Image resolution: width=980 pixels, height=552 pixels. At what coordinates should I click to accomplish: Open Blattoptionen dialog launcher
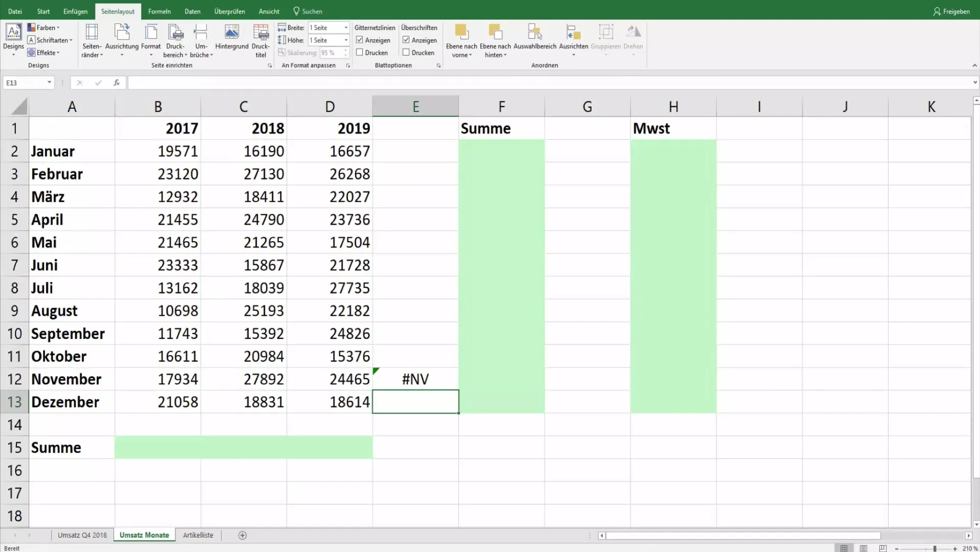[x=438, y=65]
